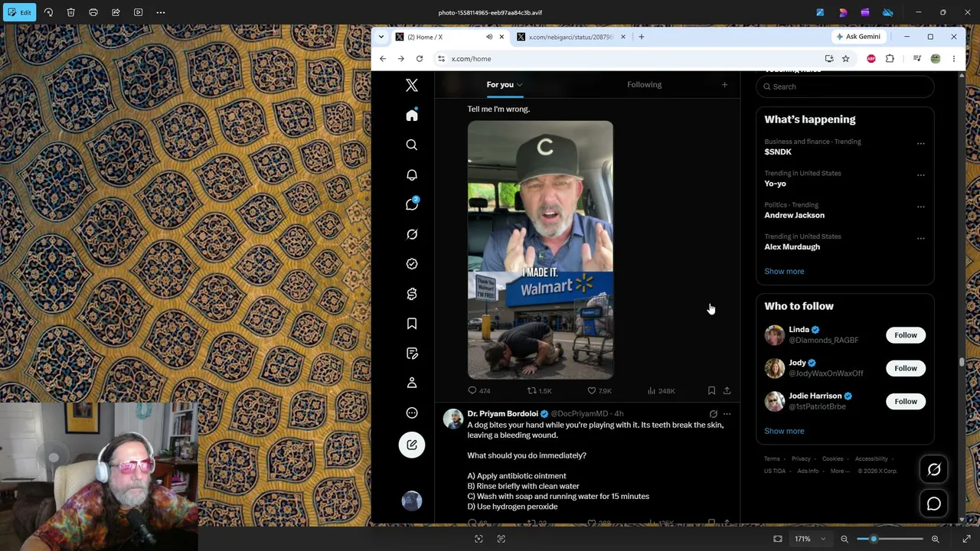
Task: Open X chat messages in sidebar
Action: coord(412,204)
